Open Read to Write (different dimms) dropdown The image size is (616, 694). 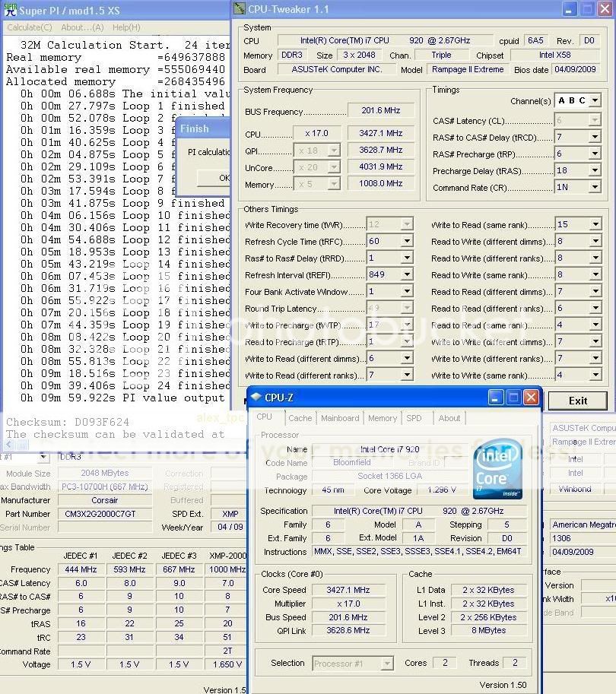[595, 241]
